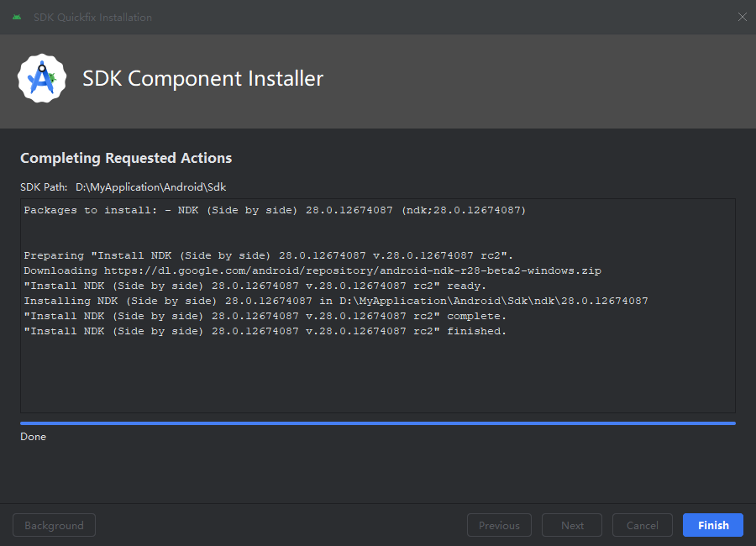
Task: Click the Installing NDK in Sdk\ndk line
Action: (336, 301)
